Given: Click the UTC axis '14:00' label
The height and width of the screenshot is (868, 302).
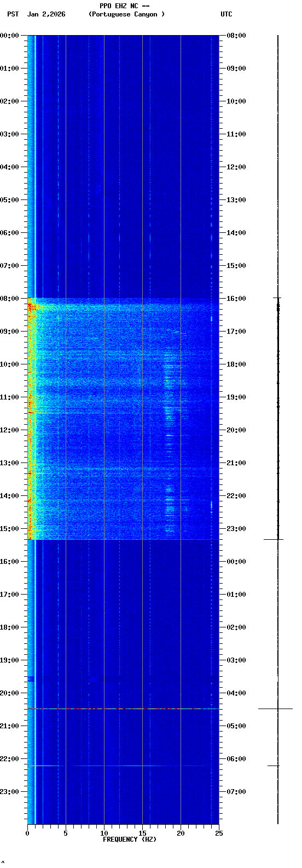Looking at the screenshot, I should pyautogui.click(x=236, y=233).
